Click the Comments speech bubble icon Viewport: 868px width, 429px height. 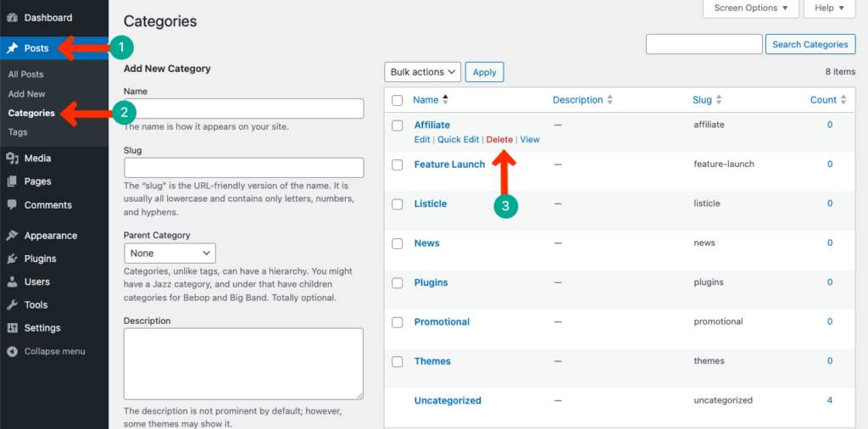(x=12, y=205)
